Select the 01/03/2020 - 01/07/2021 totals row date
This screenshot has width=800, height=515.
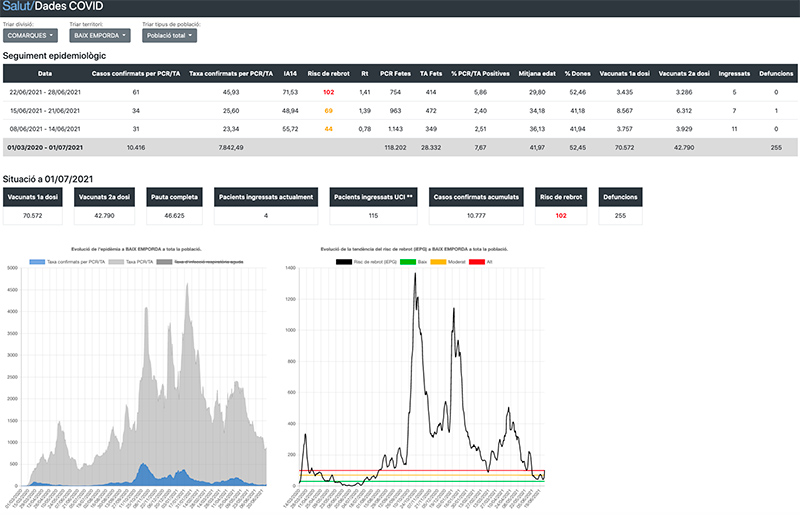[45, 148]
